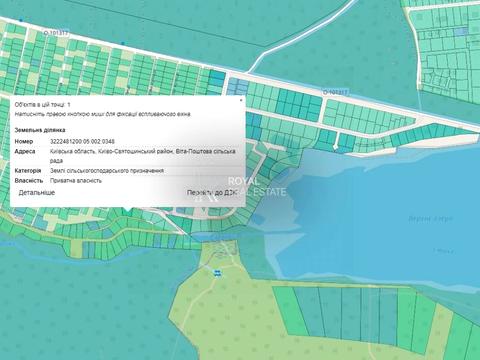480x360 pixels.
Task: Follow the "Перейти до ДЗК" link
Action: (x=212, y=193)
